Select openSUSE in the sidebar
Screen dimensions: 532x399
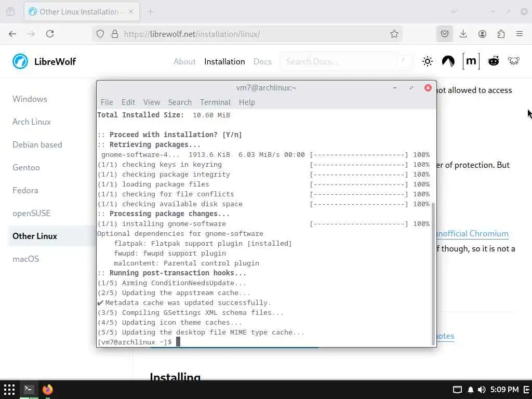[x=32, y=214]
